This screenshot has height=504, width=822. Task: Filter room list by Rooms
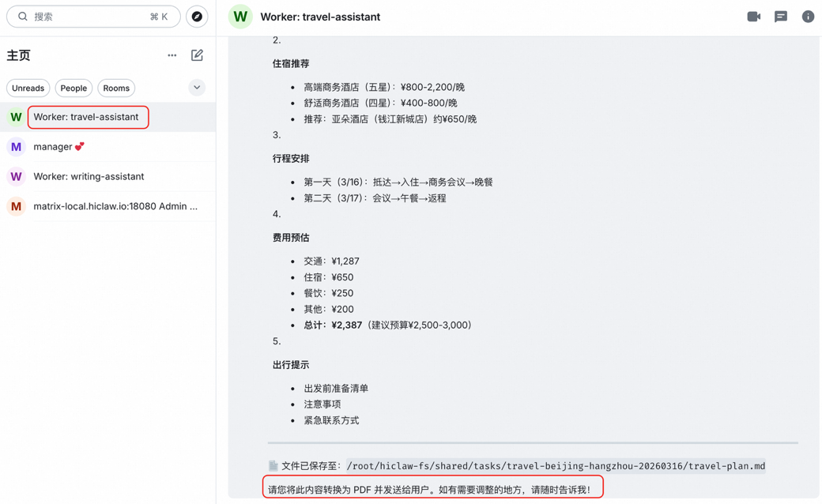tap(116, 88)
